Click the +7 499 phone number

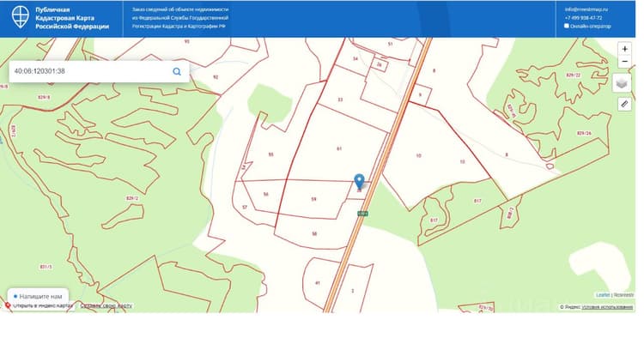583,18
